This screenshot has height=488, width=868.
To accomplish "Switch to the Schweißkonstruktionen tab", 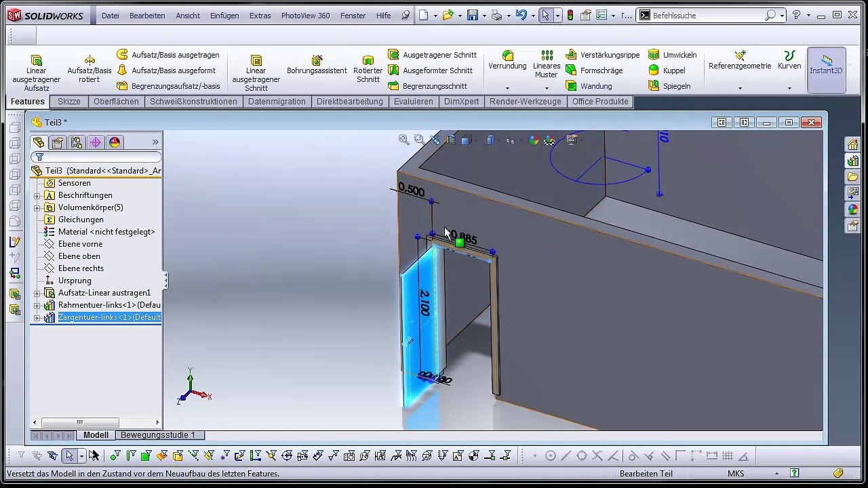I will click(x=193, y=102).
